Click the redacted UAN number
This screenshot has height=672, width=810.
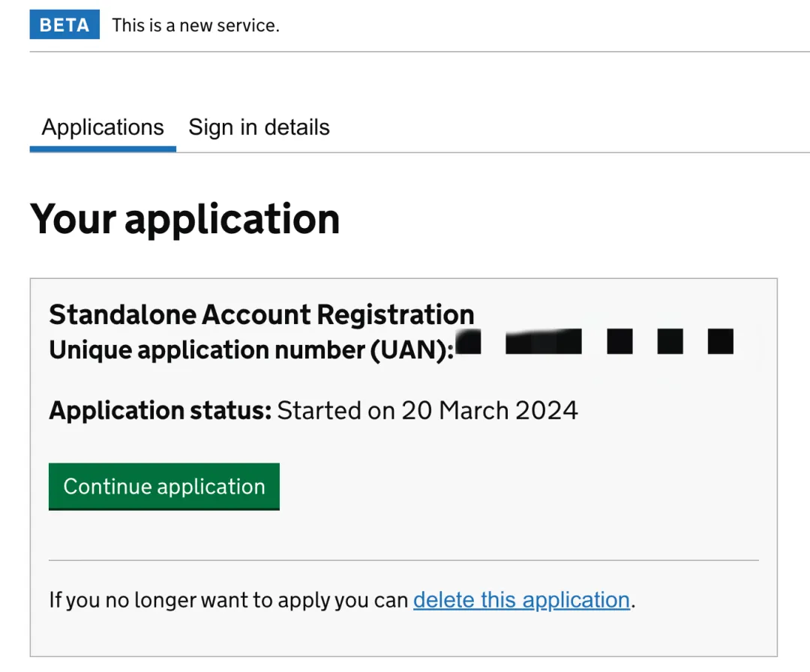[x=594, y=342]
